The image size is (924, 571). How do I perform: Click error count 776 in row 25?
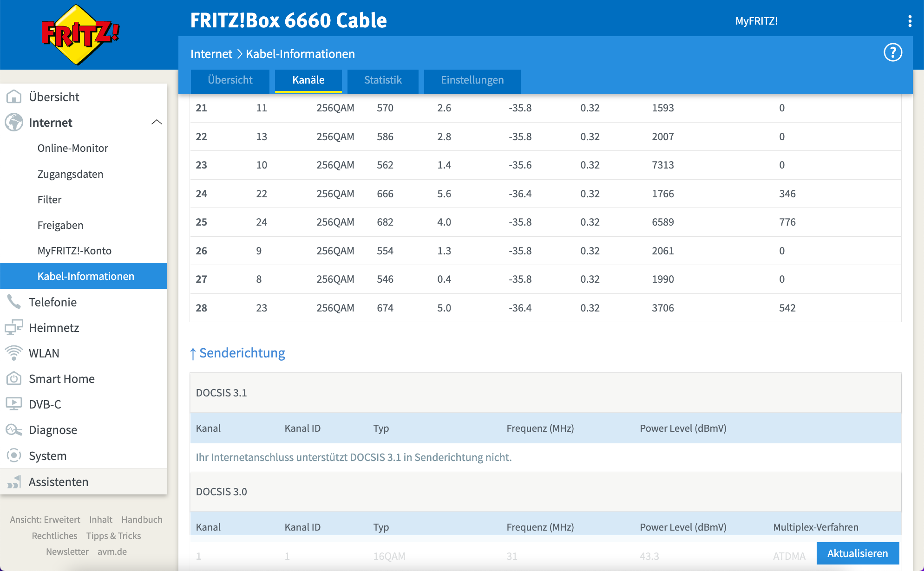tap(787, 222)
